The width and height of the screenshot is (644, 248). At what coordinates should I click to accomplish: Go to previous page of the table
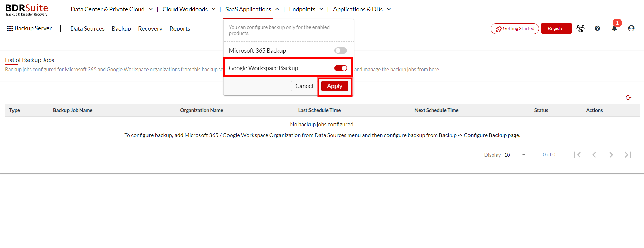coord(594,155)
